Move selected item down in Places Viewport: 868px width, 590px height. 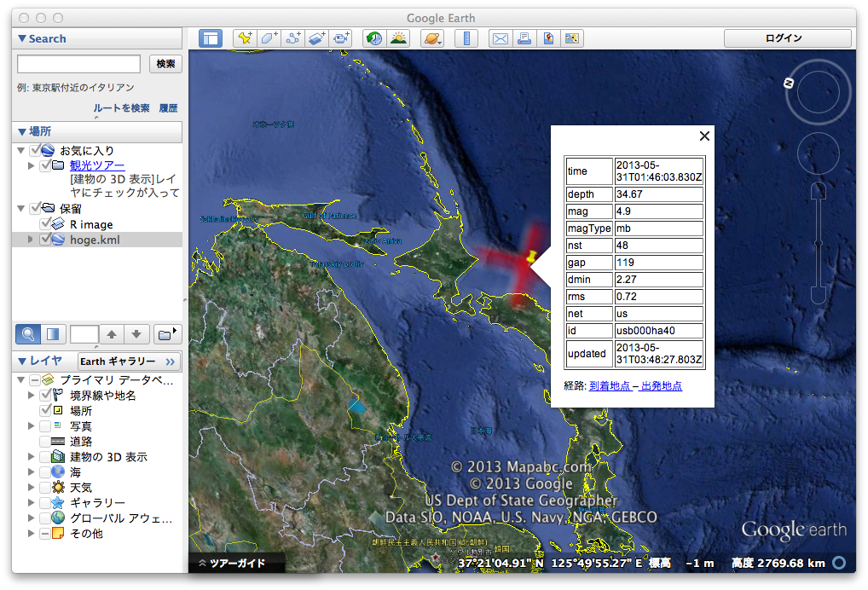tap(136, 334)
